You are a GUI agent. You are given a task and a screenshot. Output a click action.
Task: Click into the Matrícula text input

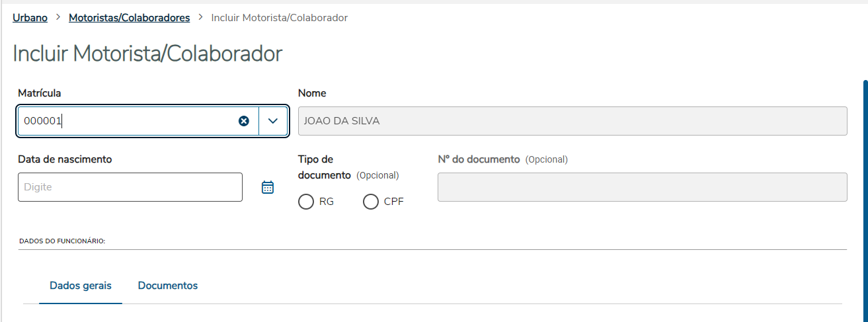point(126,121)
